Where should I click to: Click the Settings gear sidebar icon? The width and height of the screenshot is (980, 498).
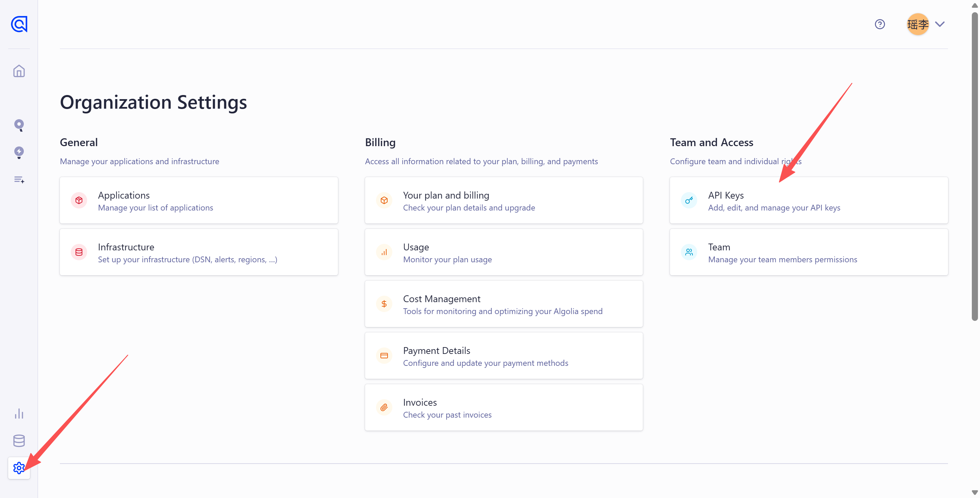19,468
